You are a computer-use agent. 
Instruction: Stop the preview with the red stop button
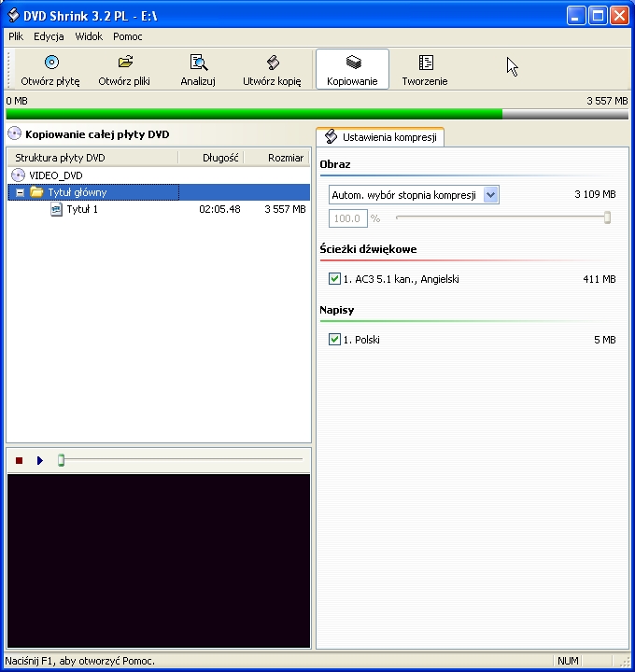point(19,460)
